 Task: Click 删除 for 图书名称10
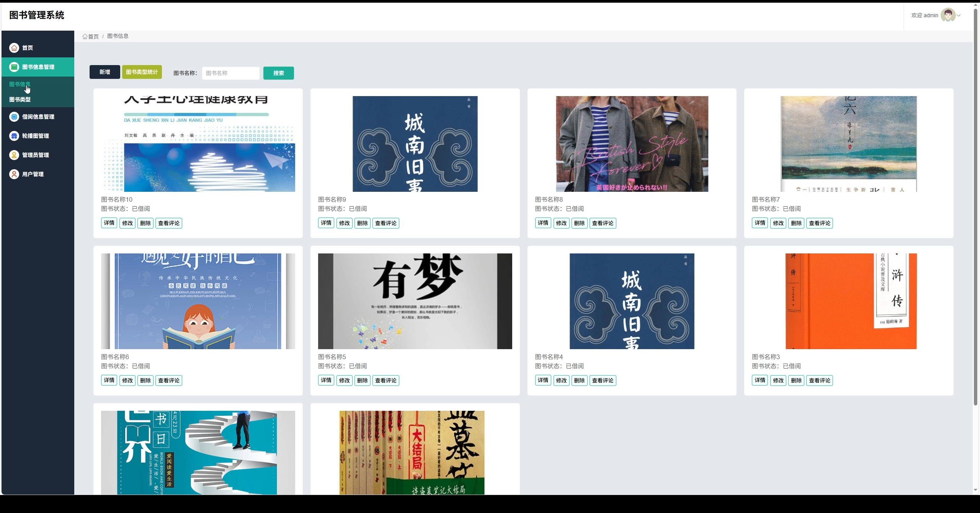pos(145,223)
